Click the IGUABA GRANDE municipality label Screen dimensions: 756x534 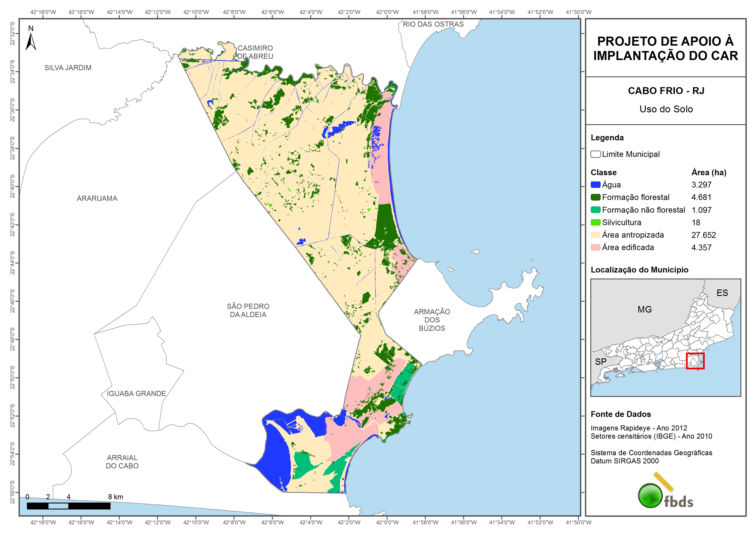pos(136,393)
